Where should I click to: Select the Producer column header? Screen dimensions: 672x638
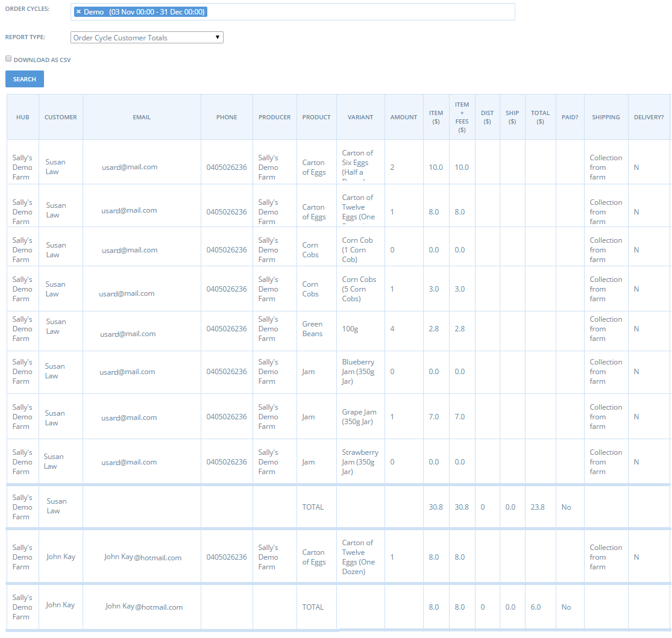click(274, 117)
